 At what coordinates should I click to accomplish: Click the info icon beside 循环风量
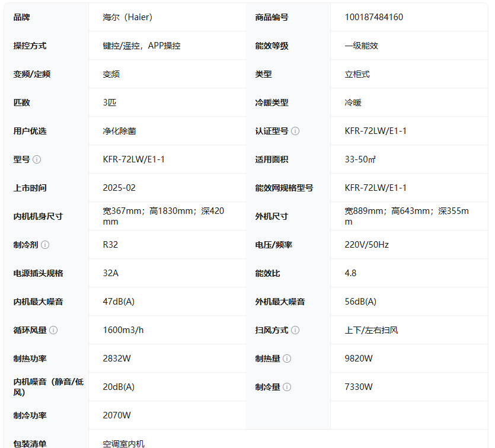coord(53,330)
